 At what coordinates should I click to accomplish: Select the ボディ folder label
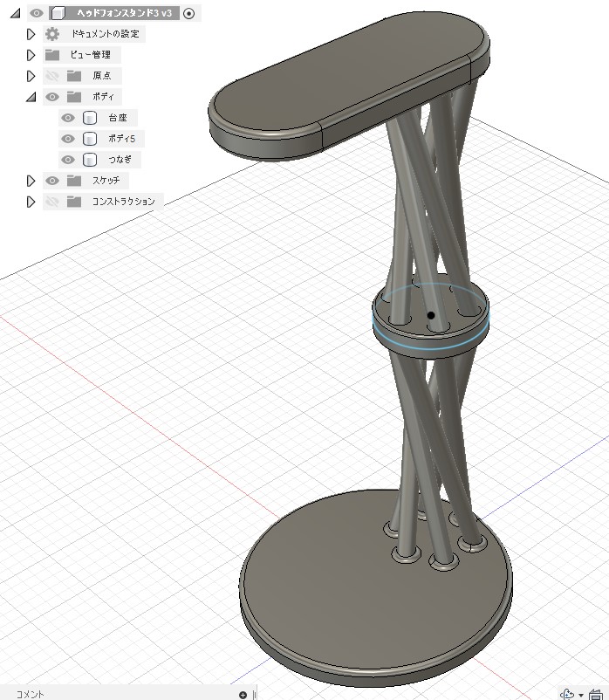pyautogui.click(x=103, y=97)
